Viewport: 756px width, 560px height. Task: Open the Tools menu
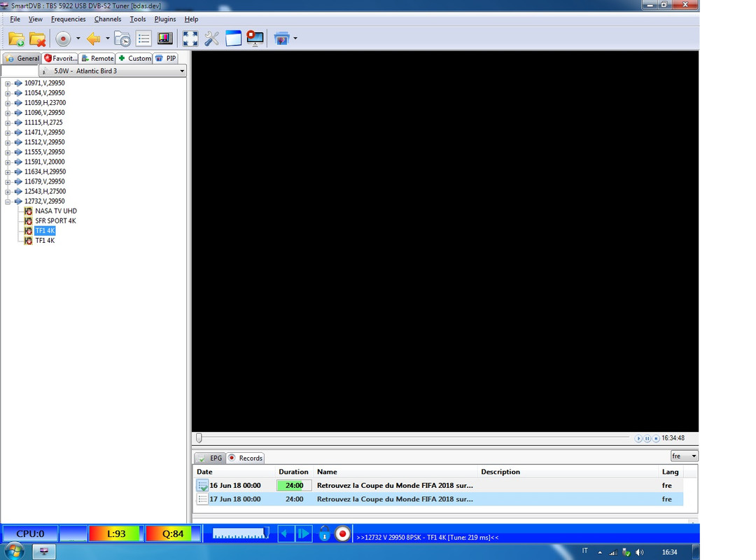(137, 20)
